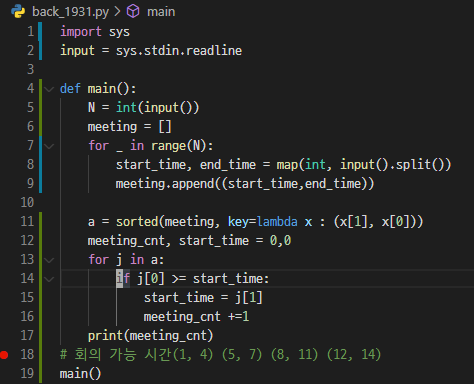
Task: Click line number 14 in gutter
Action: [x=27, y=278]
